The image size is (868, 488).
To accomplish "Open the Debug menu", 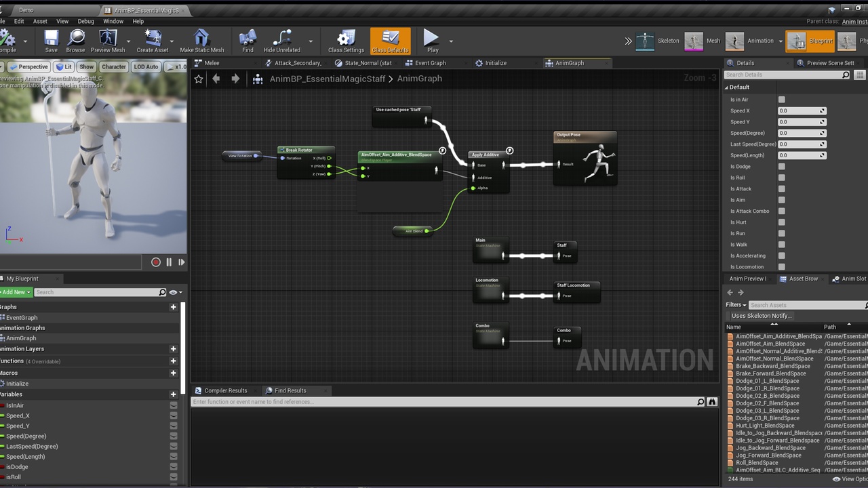I will 85,21.
